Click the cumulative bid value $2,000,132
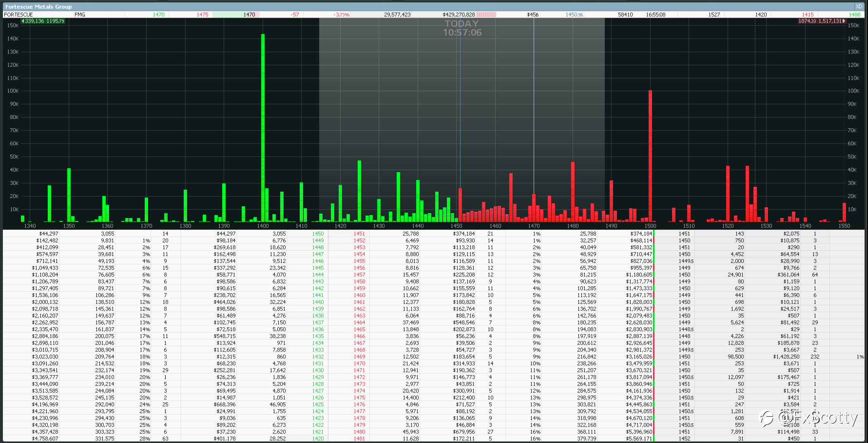The width and height of the screenshot is (868, 443). tap(45, 302)
